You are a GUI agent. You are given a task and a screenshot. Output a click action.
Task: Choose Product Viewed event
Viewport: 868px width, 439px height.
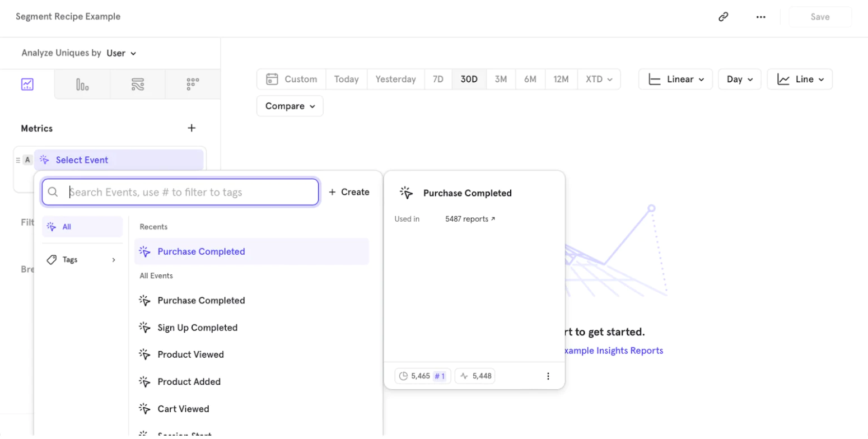(x=190, y=354)
